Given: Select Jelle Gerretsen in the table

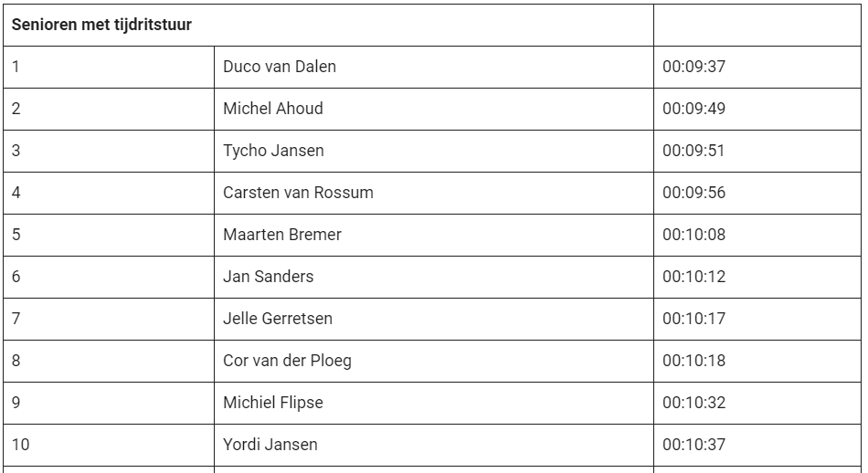Looking at the screenshot, I should click(278, 319).
